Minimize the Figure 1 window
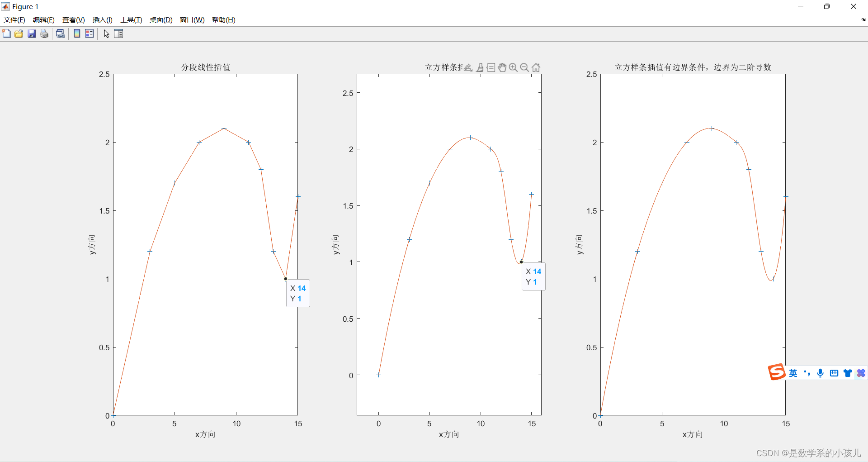Screen dimensions: 868x462 (801, 6)
